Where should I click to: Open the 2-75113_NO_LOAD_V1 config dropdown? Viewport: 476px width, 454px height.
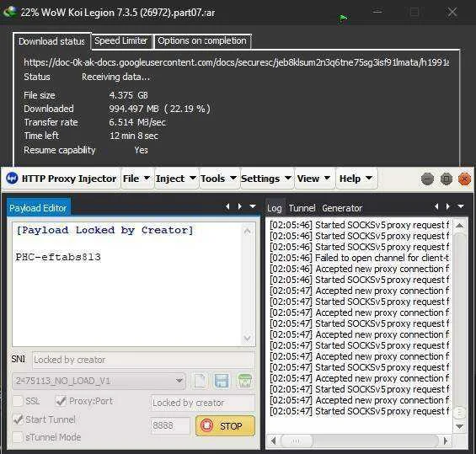(x=99, y=381)
